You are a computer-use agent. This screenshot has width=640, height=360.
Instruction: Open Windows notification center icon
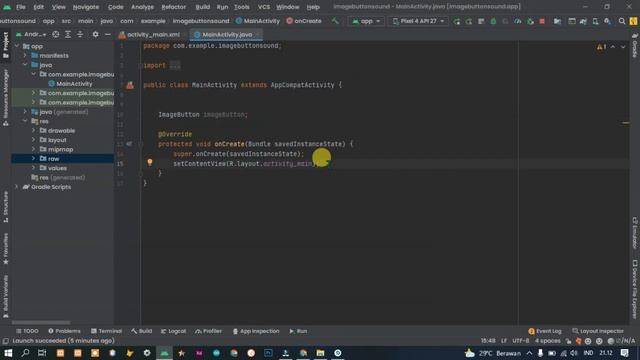624,353
